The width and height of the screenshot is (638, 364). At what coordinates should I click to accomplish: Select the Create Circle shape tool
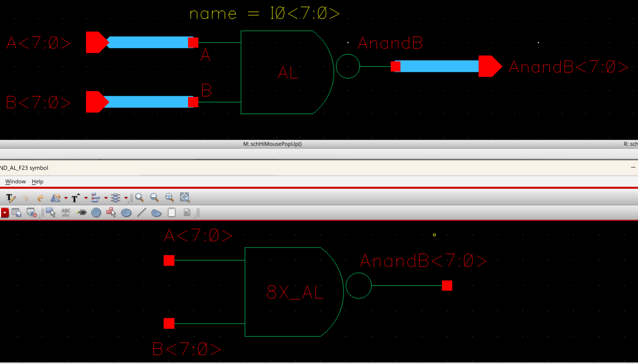click(96, 213)
